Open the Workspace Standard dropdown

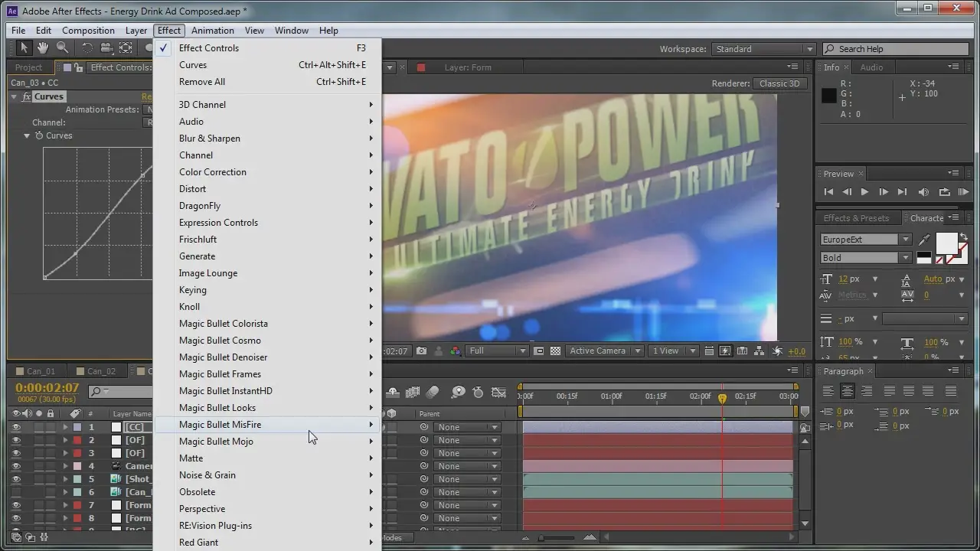tap(763, 49)
